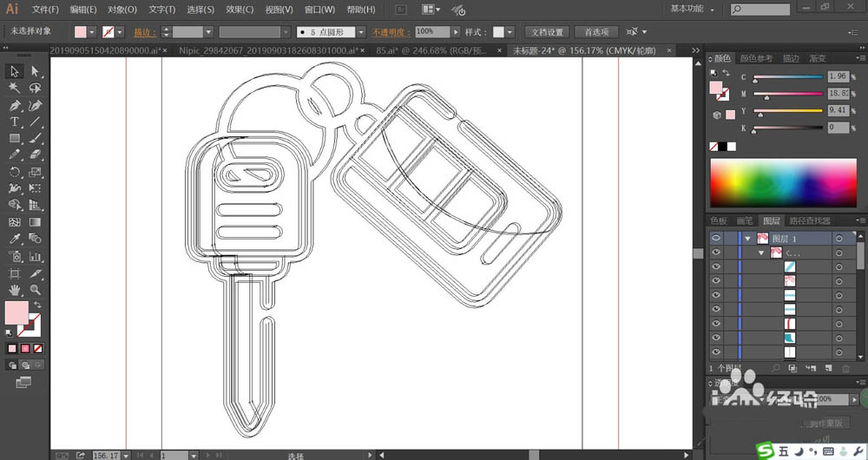Screen dimensions: 868x460
Task: Hide the teal shape thumbnail layer
Action: 716,338
